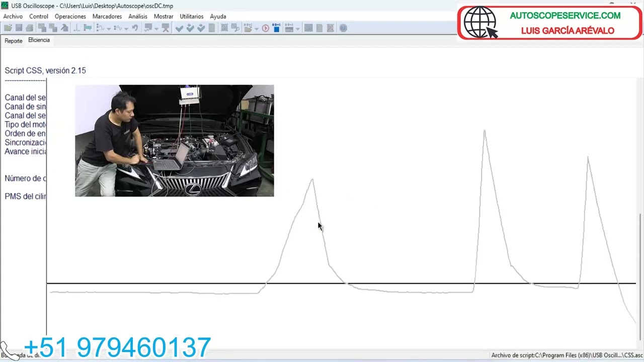Viewport: 644px width, 362px height.
Task: Open dropdown arrow beside monitor waveform icon
Action: [x=157, y=29]
